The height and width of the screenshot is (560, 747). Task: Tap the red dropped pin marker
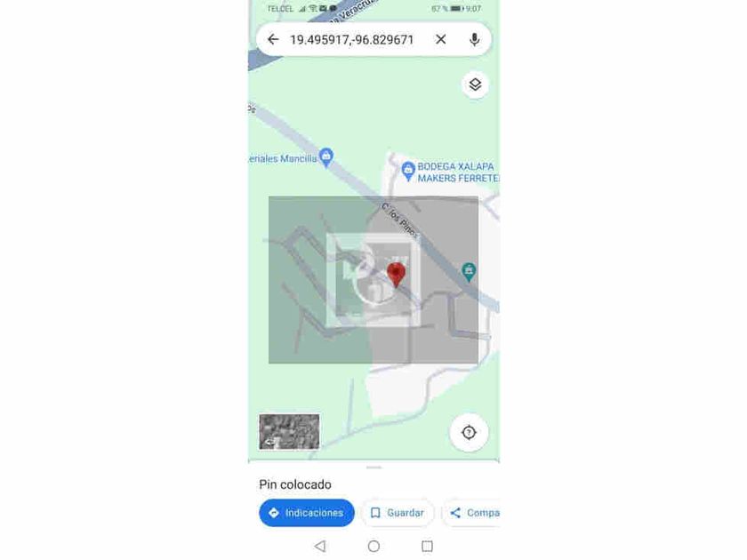[396, 276]
